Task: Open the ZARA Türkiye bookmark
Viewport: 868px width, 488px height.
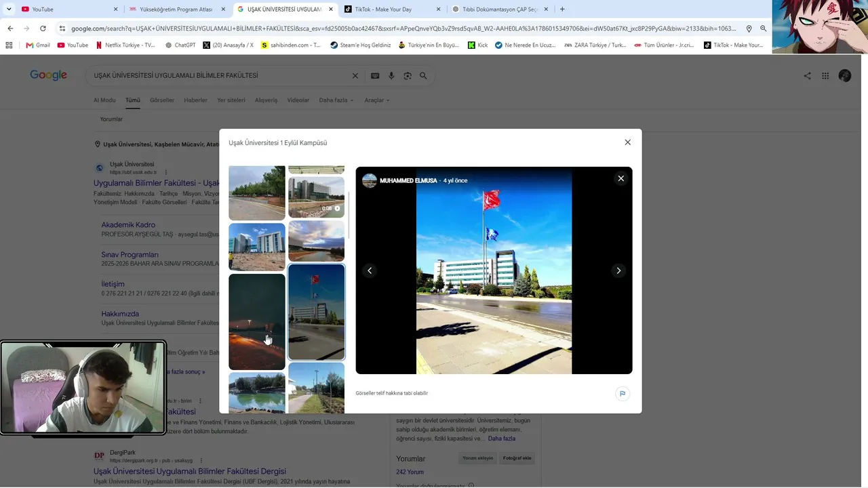Action: [595, 45]
